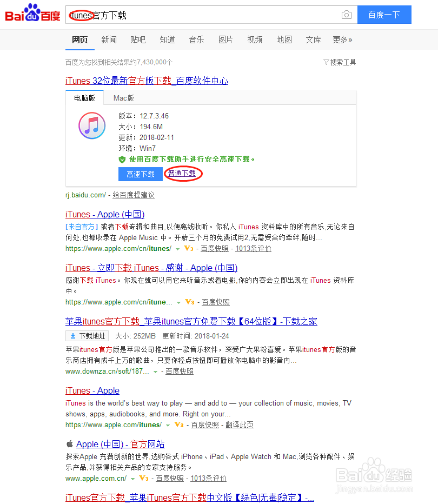The height and width of the screenshot is (504, 438).
Task: Click the iTunes app icon in the download card
Action: pyautogui.click(x=92, y=125)
